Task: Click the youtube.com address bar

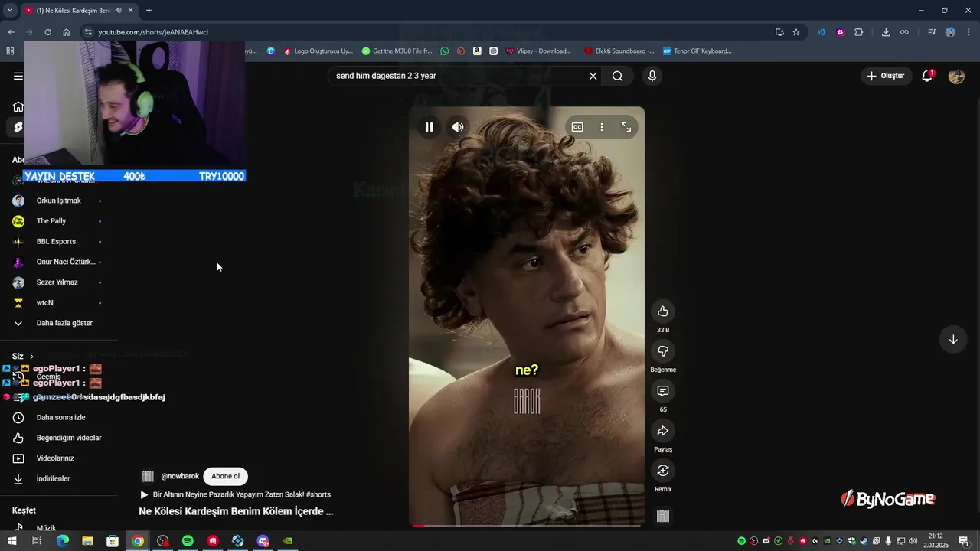Action: (x=429, y=32)
